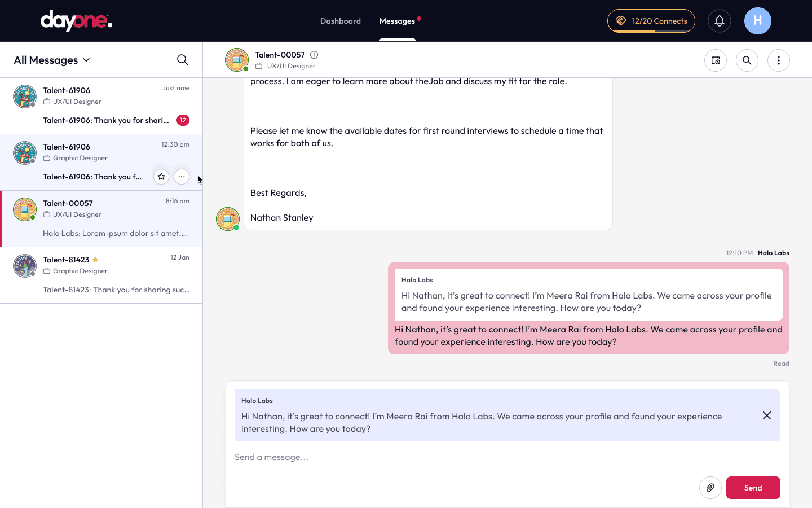Click the 12:30 pm timestamp
812x508 pixels.
click(x=175, y=144)
